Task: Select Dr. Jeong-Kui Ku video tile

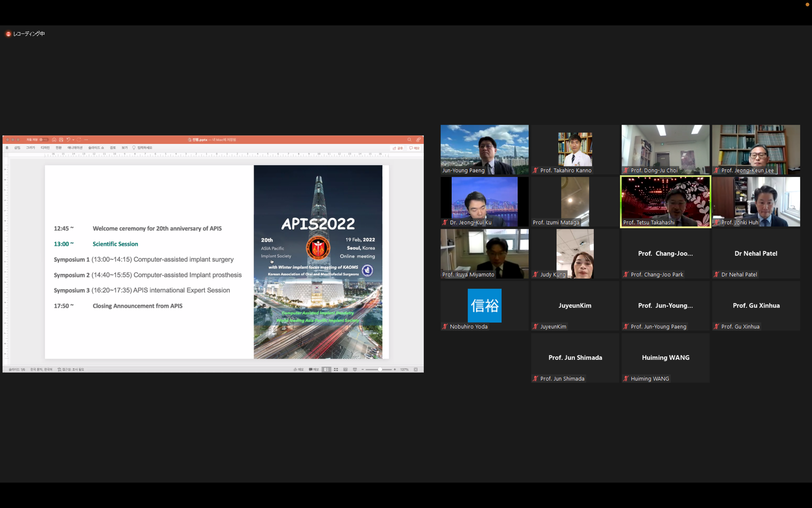Action: click(484, 202)
